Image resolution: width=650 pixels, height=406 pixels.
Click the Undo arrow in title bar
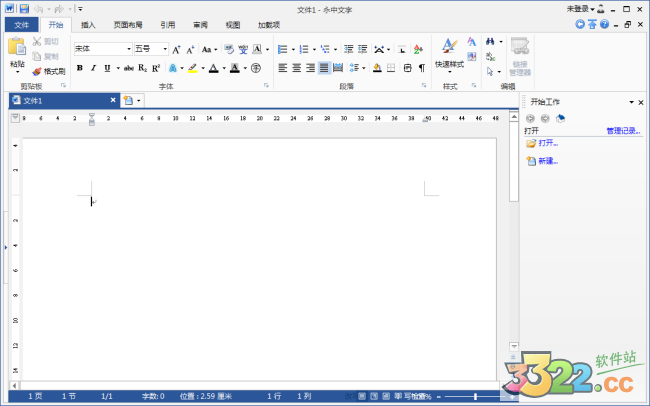click(39, 9)
